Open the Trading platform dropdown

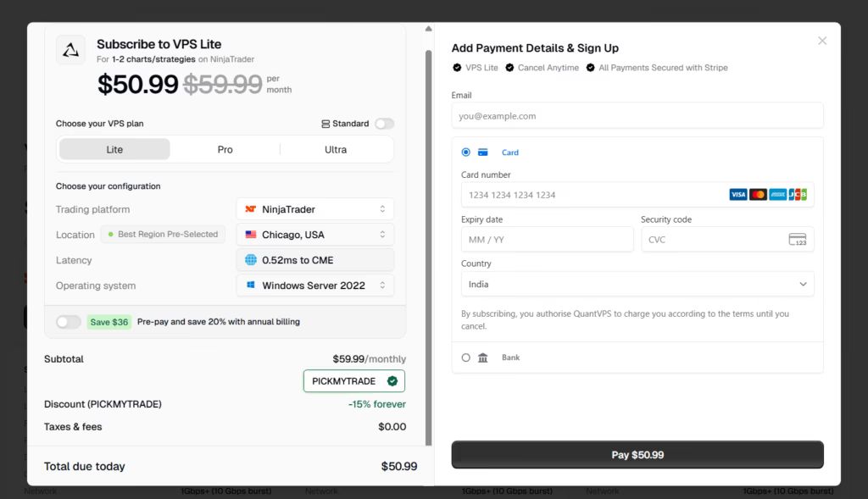(x=314, y=208)
